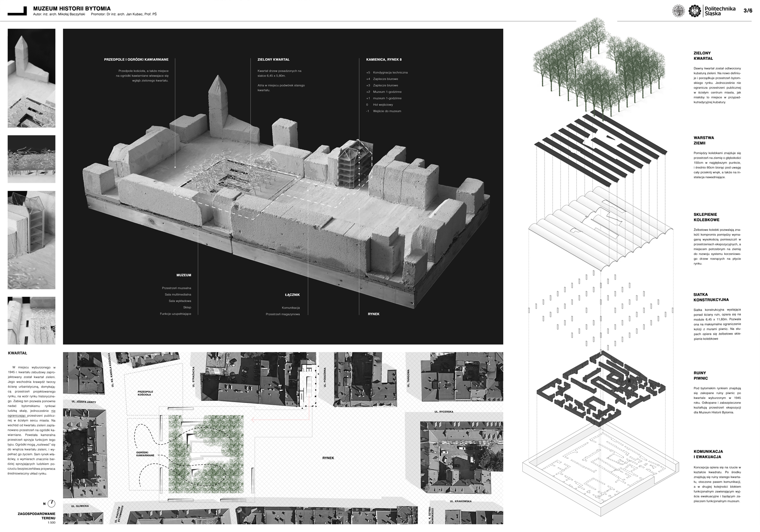Click the north arrow compass symbol

coord(52,504)
